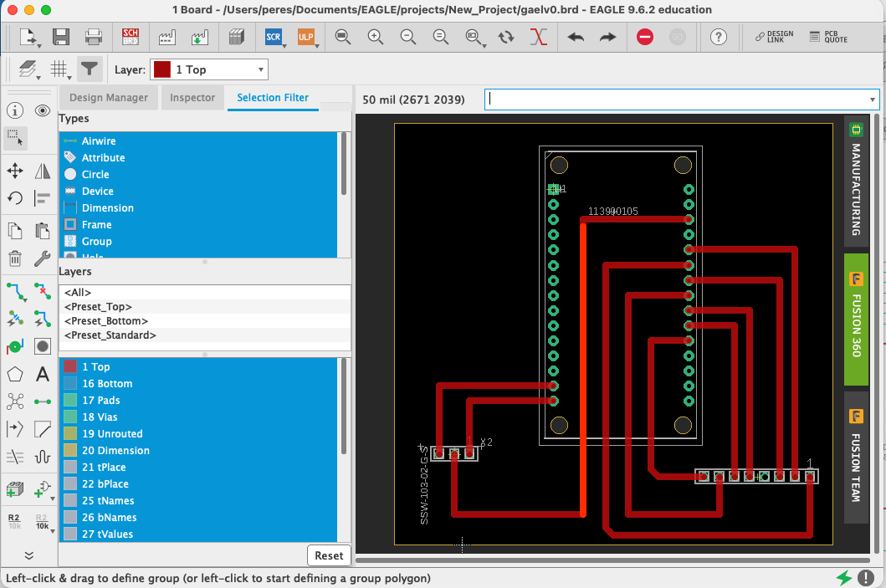Toggle the selection filter funnel button
Screen dimensions: 886x588
coord(89,69)
